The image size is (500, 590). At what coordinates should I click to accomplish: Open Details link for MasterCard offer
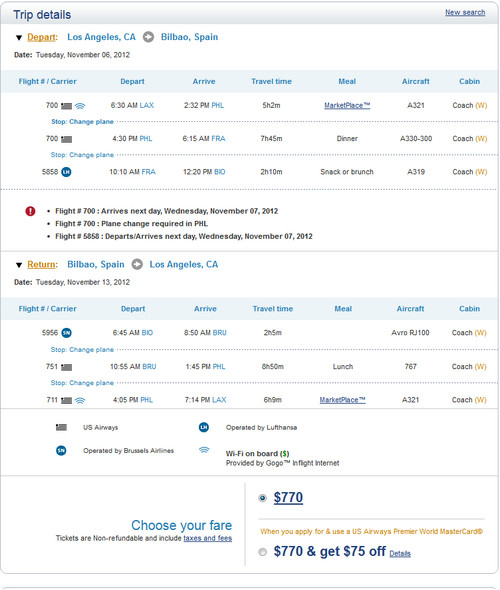(400, 554)
